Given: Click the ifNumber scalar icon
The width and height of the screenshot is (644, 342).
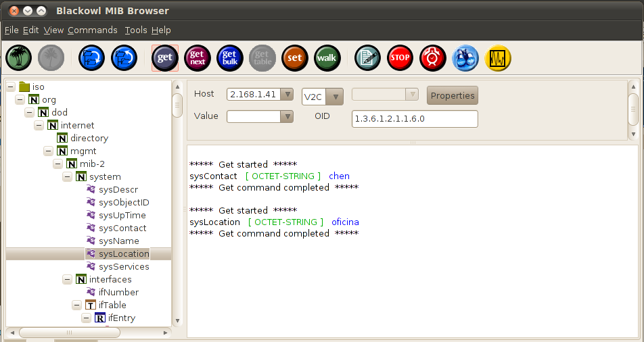Looking at the screenshot, I should [x=91, y=292].
